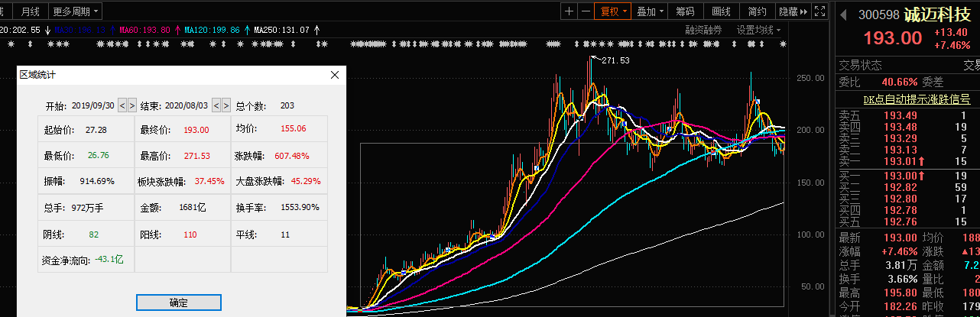Expand hidden tools via 隐藏 arrows
Screen dimensions: 980x317
coord(793,11)
